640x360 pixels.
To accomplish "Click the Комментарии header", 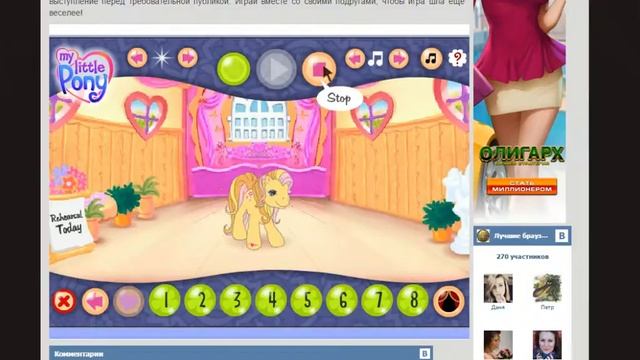I will point(79,354).
